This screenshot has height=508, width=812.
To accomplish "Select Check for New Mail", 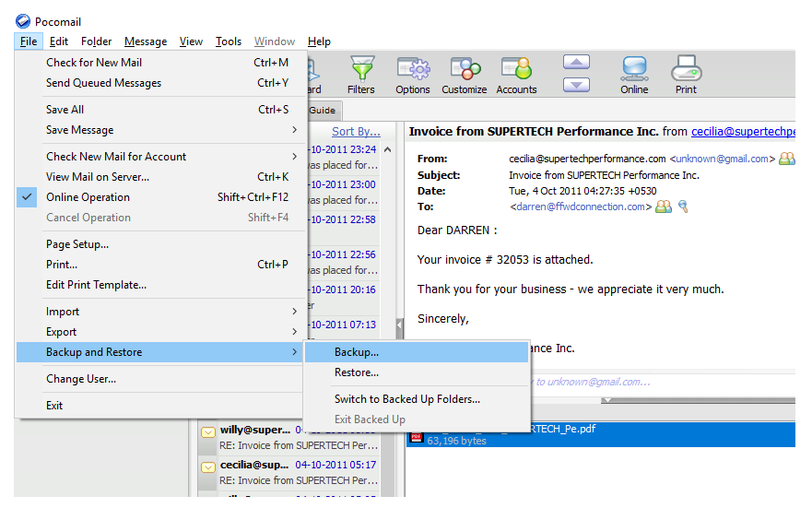I will click(161, 63).
